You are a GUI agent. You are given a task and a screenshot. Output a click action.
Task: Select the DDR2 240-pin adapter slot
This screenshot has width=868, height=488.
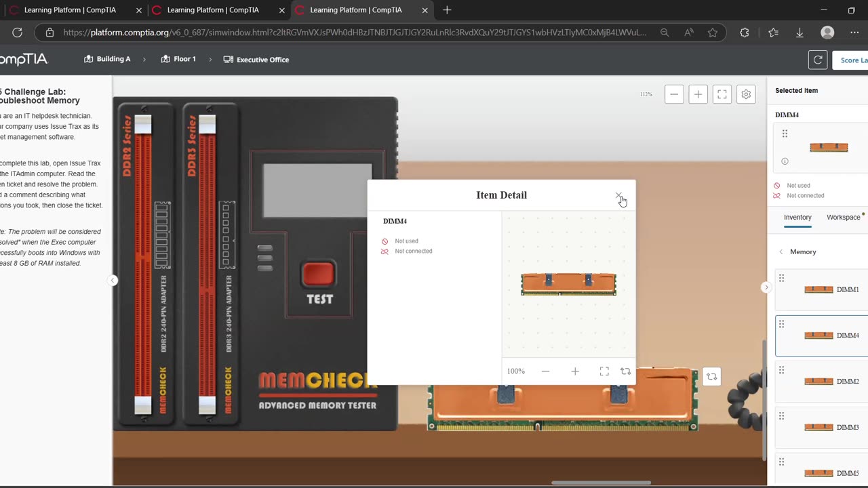(x=143, y=264)
